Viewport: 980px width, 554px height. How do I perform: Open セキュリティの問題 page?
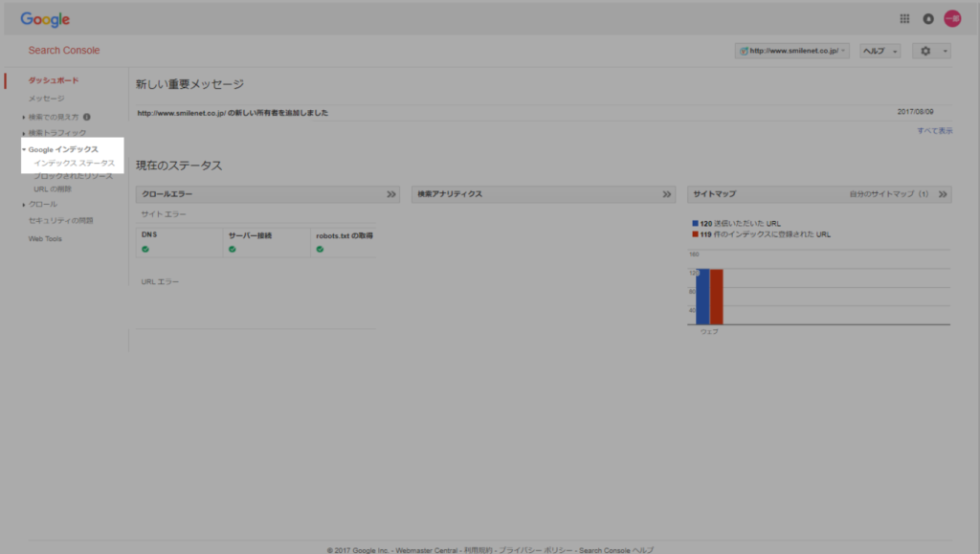60,220
